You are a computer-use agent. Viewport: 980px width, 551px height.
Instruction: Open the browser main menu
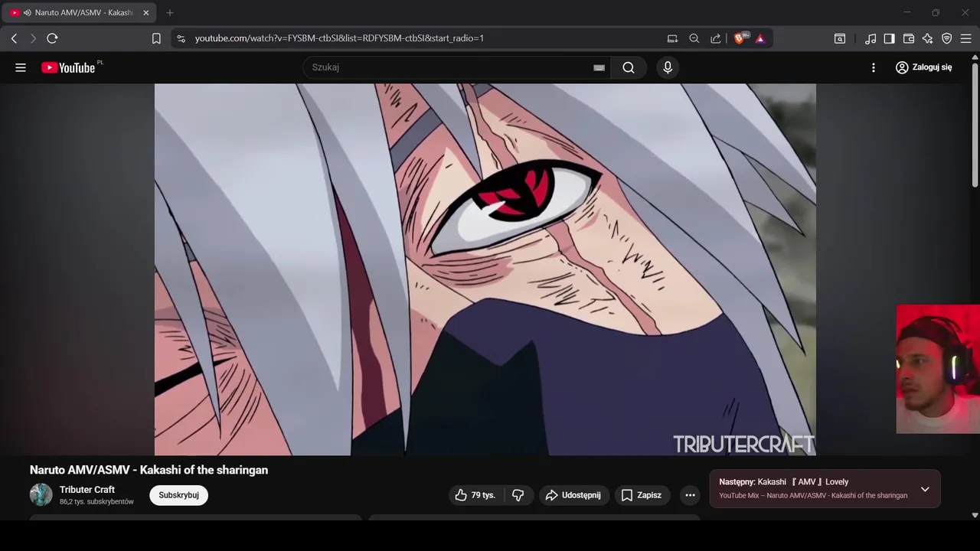(x=966, y=38)
